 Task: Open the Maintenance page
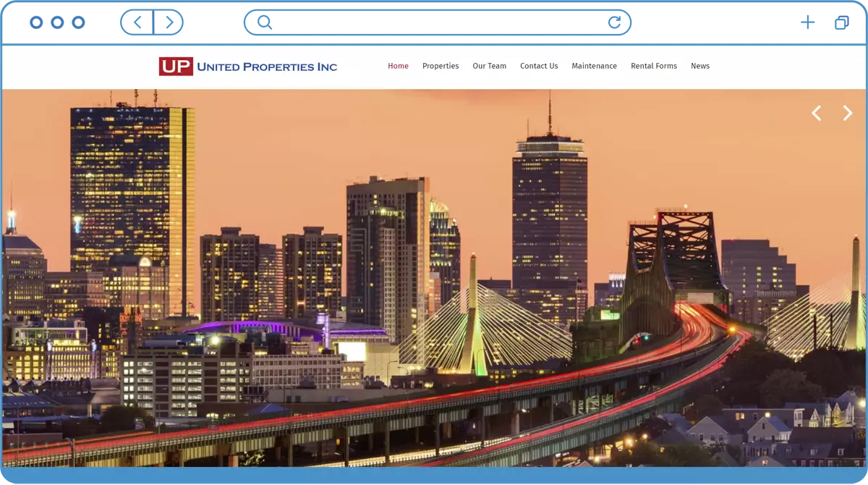point(594,66)
